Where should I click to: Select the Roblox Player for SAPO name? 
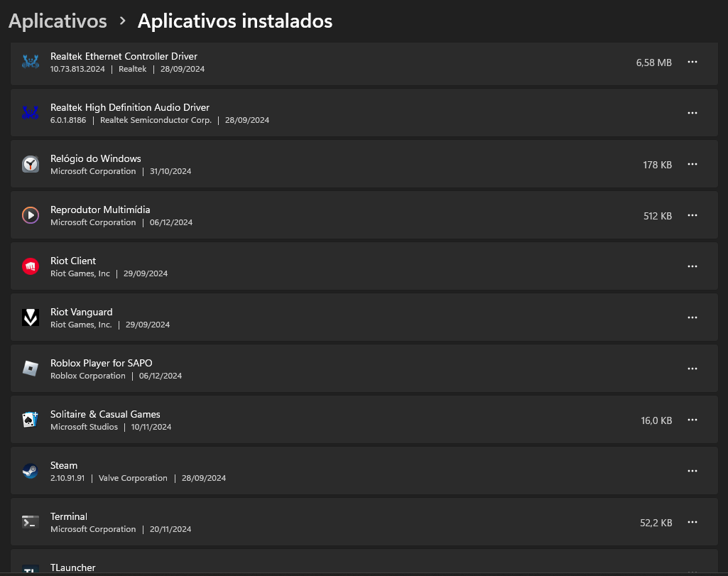pyautogui.click(x=102, y=363)
